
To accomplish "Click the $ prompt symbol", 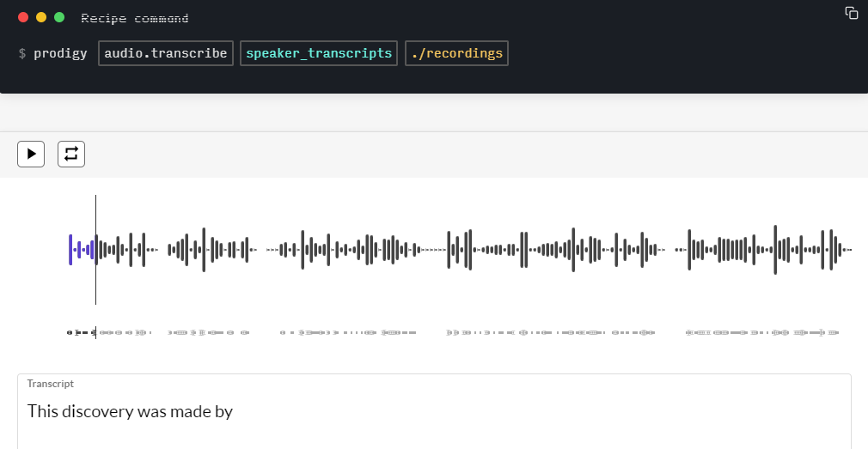I will pyautogui.click(x=22, y=53).
